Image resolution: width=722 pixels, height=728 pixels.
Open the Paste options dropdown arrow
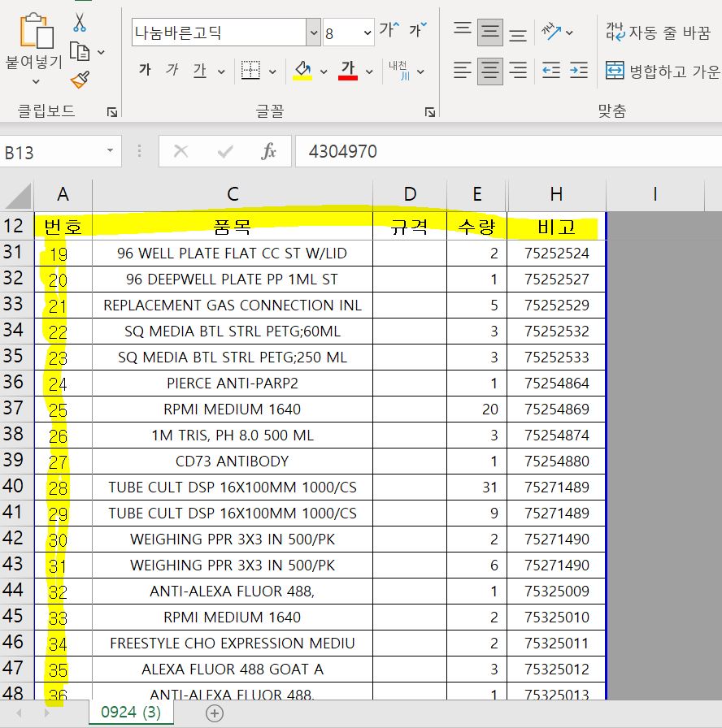tap(36, 82)
